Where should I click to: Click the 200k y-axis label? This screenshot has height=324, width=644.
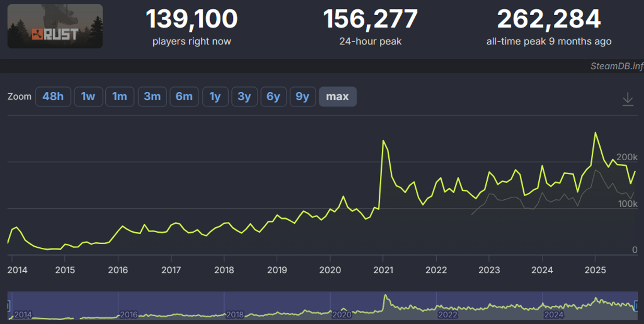coord(627,157)
